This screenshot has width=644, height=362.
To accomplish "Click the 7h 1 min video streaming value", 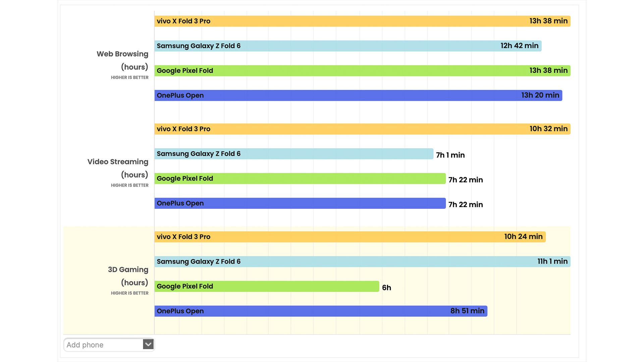I will pos(450,155).
